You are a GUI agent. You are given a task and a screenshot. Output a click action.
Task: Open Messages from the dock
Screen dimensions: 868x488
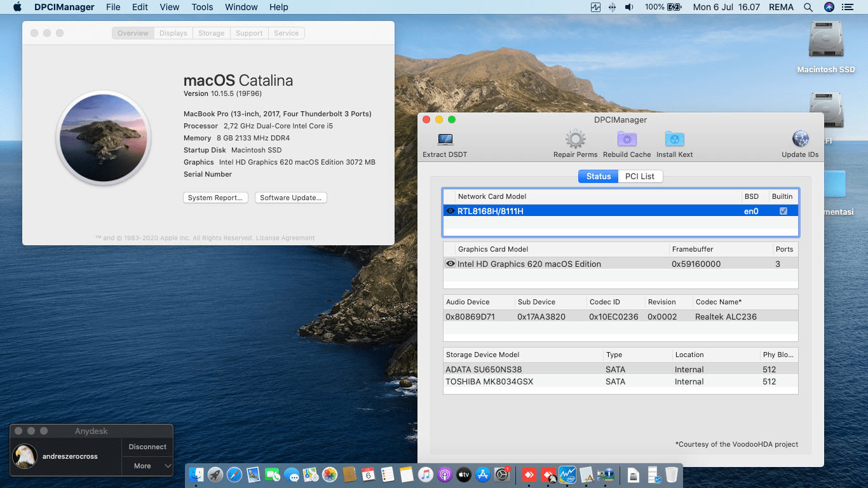292,474
